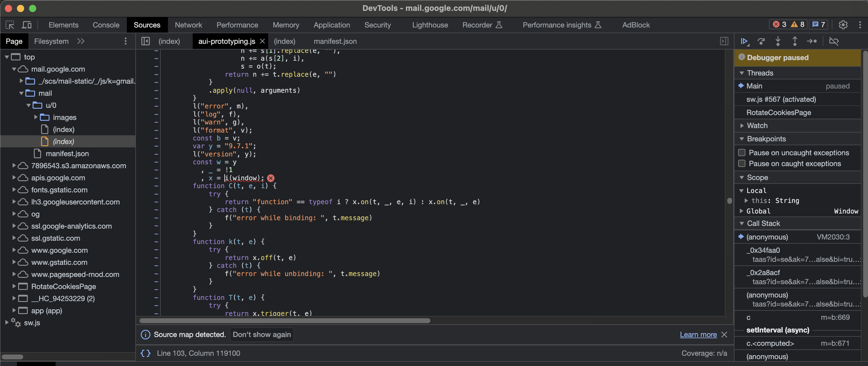Hide the navigator sidebar icon
Viewport: 868px width, 366px height.
coord(146,41)
